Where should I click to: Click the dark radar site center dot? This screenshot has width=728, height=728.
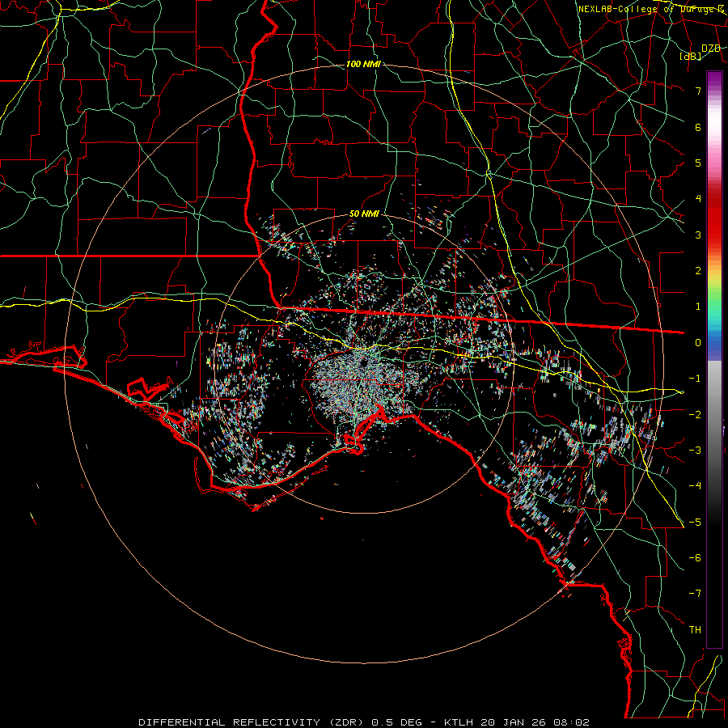(x=363, y=362)
